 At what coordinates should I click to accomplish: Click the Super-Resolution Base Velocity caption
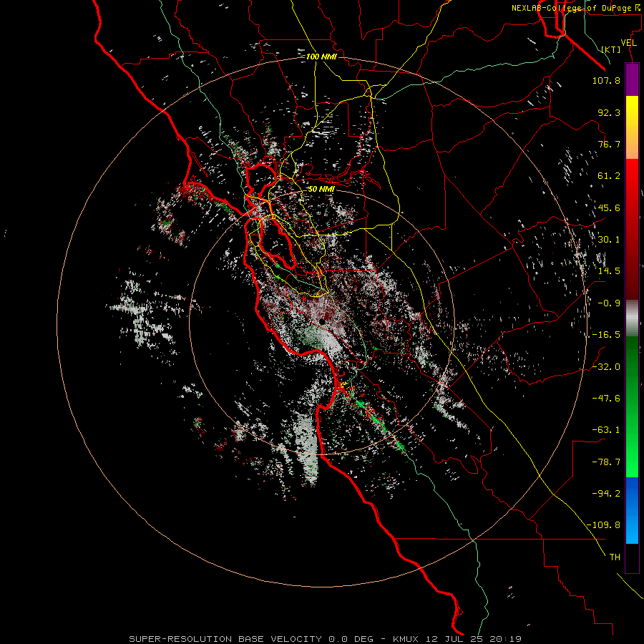[326, 639]
